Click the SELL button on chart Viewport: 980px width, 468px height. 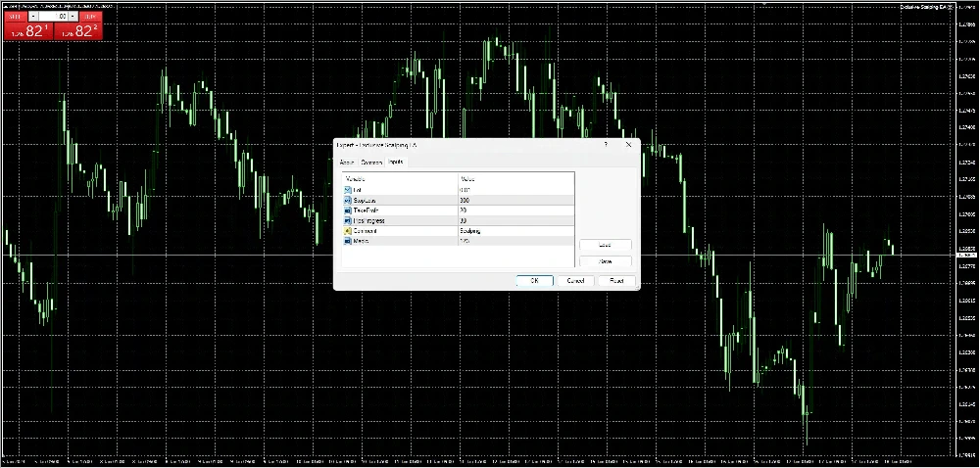[16, 17]
